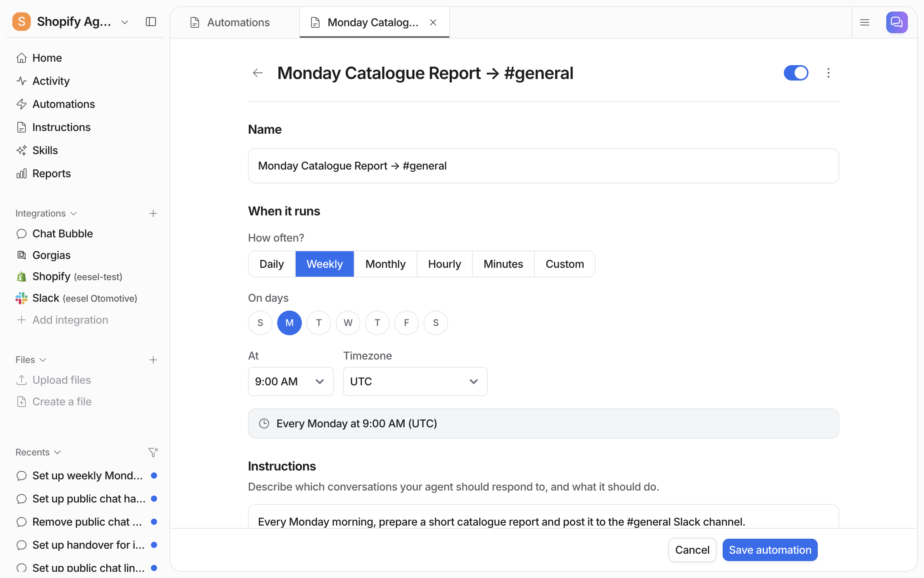Open the purple chat assistant icon

[897, 22]
